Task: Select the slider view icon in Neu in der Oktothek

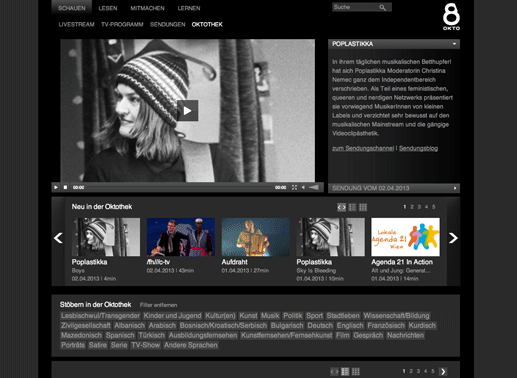Action: coord(342,207)
